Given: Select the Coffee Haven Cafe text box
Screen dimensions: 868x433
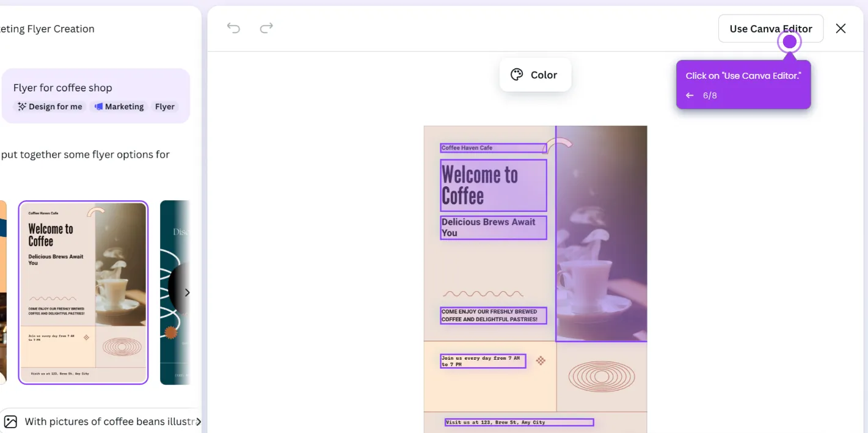Looking at the screenshot, I should click(x=494, y=148).
